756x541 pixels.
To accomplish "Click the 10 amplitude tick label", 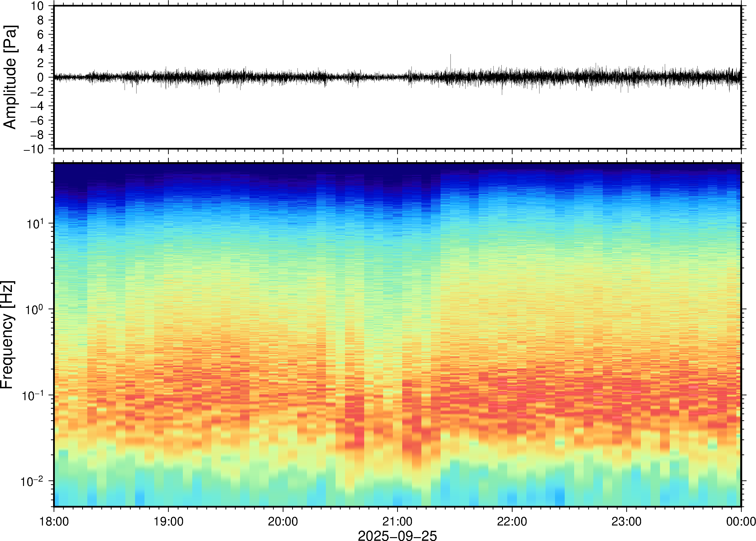I will point(37,6).
